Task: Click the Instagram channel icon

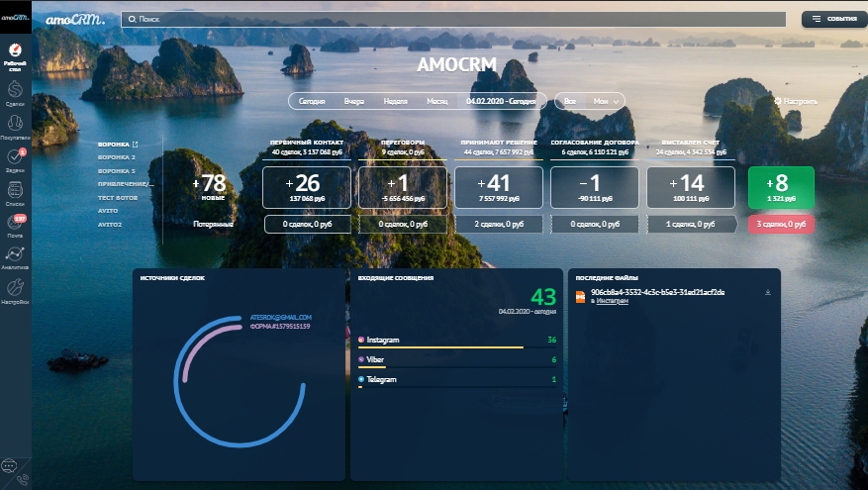Action: coord(361,340)
